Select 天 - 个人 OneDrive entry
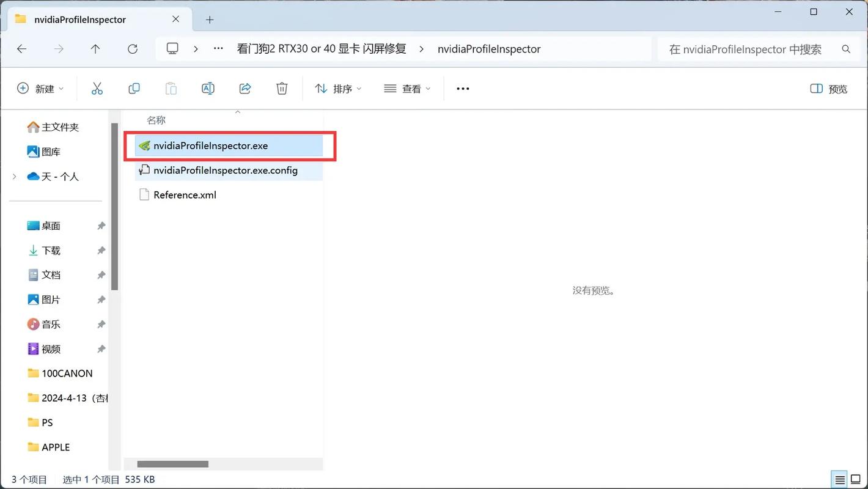868x489 pixels. click(53, 177)
